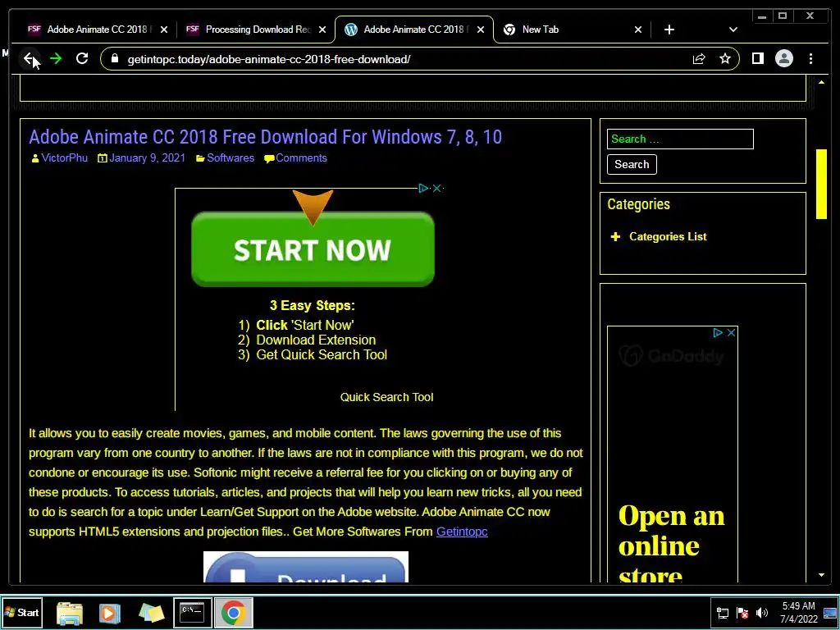This screenshot has width=840, height=630.
Task: Open media player from the taskbar
Action: pyautogui.click(x=109, y=613)
